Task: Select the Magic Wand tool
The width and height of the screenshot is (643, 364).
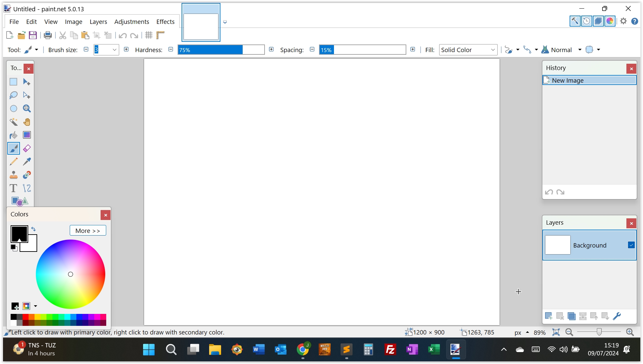Action: tap(14, 122)
